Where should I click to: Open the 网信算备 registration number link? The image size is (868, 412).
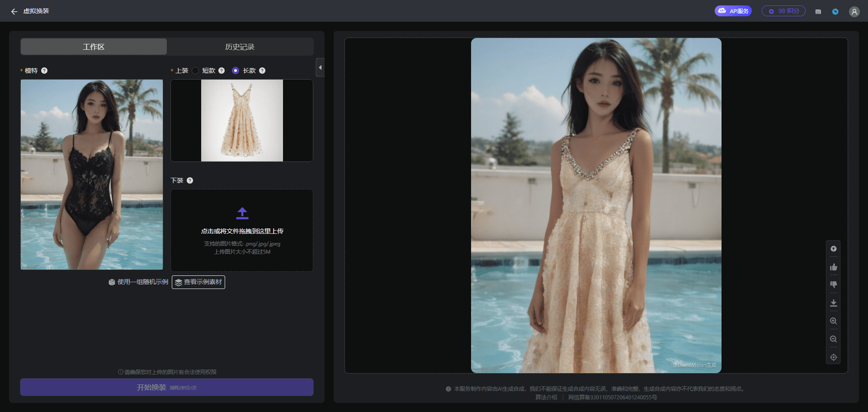[613, 398]
